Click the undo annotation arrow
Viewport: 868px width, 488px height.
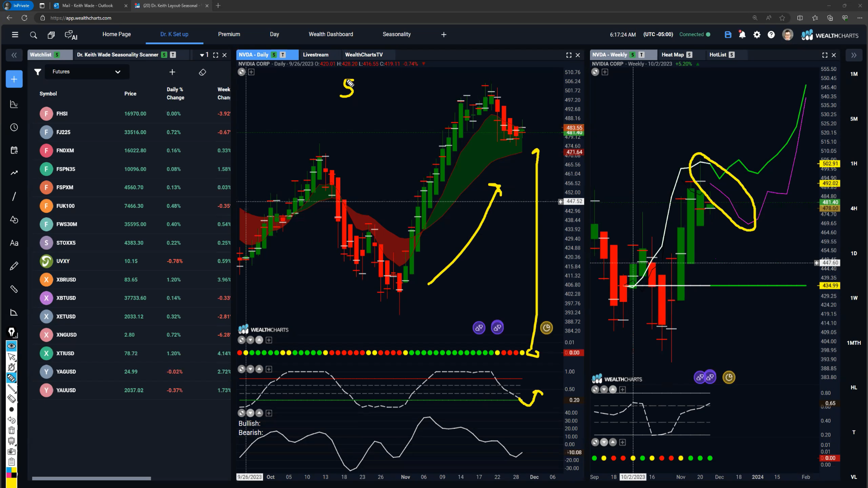(x=12, y=420)
